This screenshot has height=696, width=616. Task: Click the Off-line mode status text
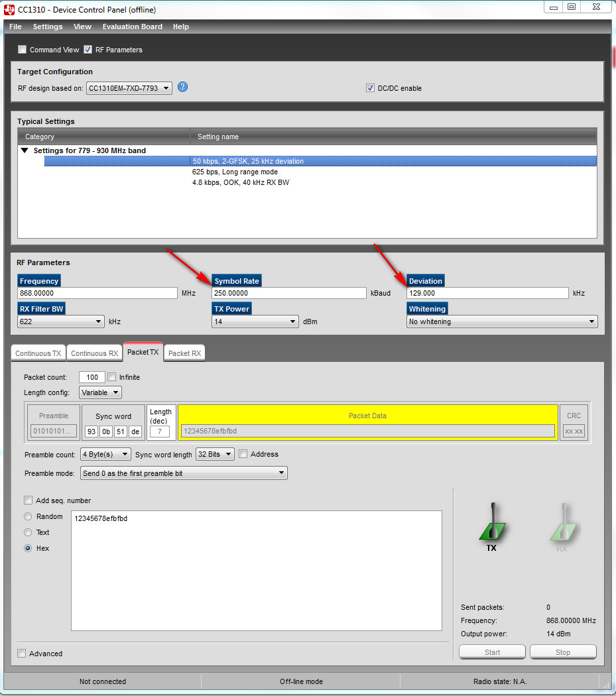pyautogui.click(x=301, y=681)
